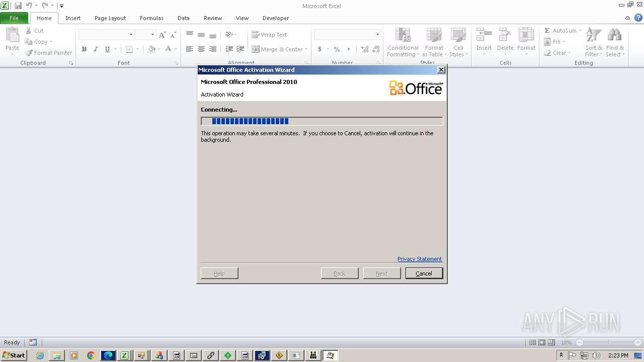Click the zoom slider in status bar
The width and height of the screenshot is (644, 362).
coord(609,342)
